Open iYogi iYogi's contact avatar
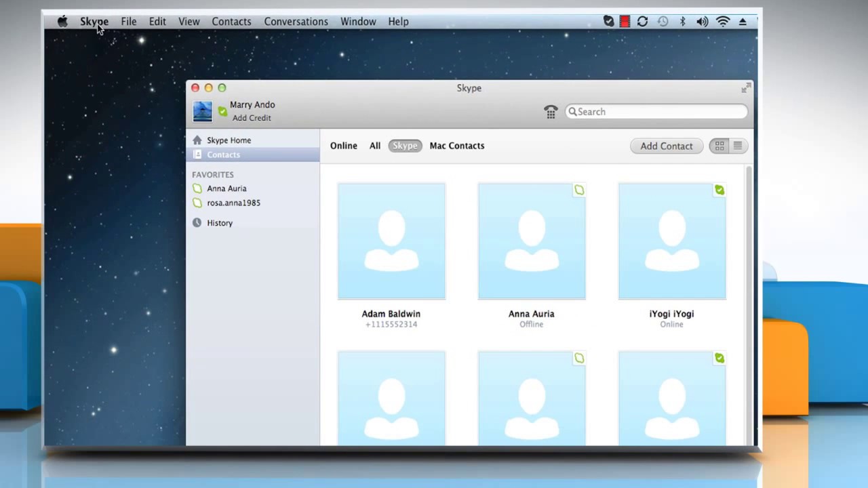 [x=672, y=241]
